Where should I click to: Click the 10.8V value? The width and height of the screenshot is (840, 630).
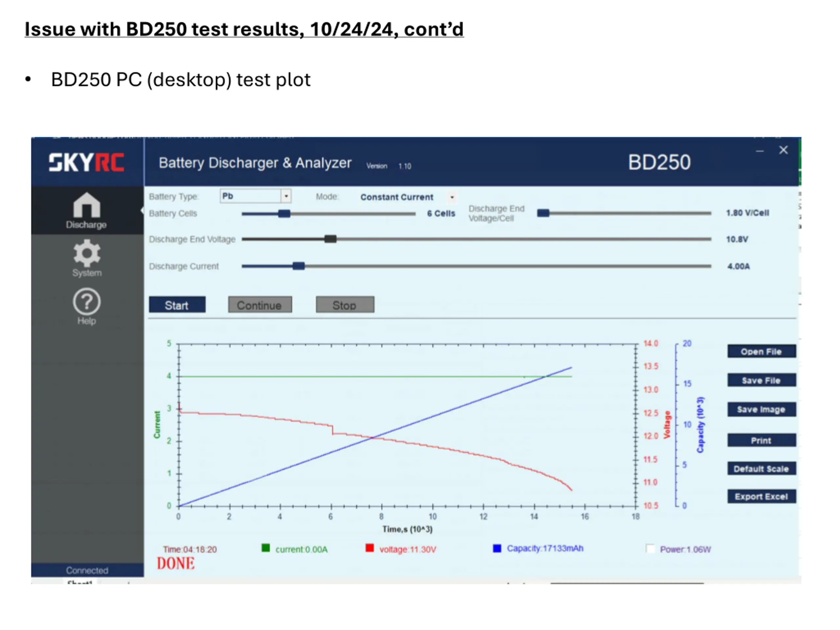tap(737, 239)
